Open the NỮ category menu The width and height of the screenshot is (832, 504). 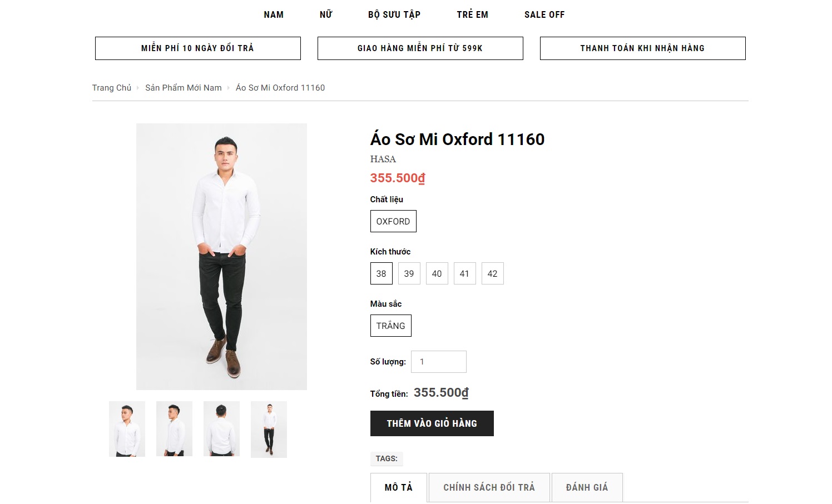[x=326, y=14]
